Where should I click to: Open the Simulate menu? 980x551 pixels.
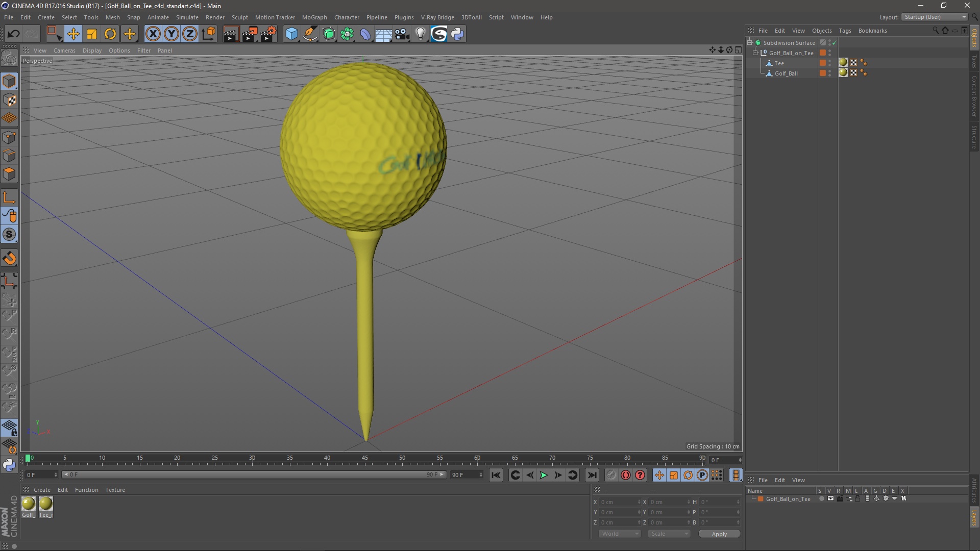click(x=187, y=17)
